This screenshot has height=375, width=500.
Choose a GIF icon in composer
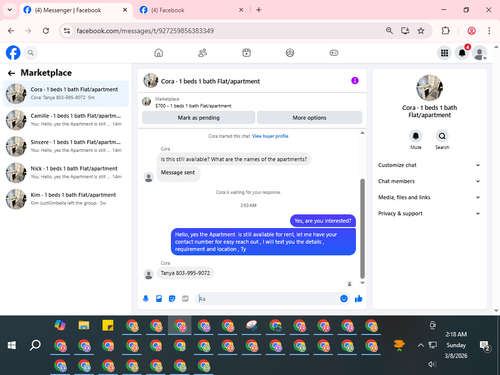click(x=185, y=299)
